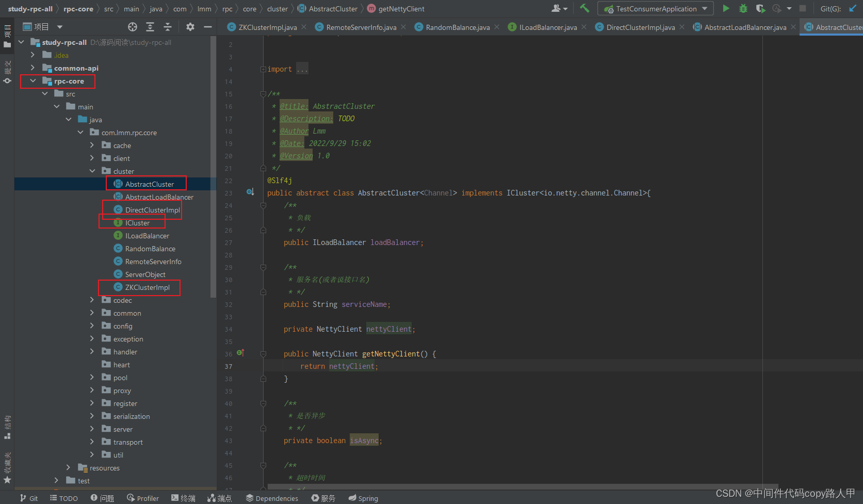863x504 pixels.
Task: Start debugging with the bug icon
Action: coord(743,8)
